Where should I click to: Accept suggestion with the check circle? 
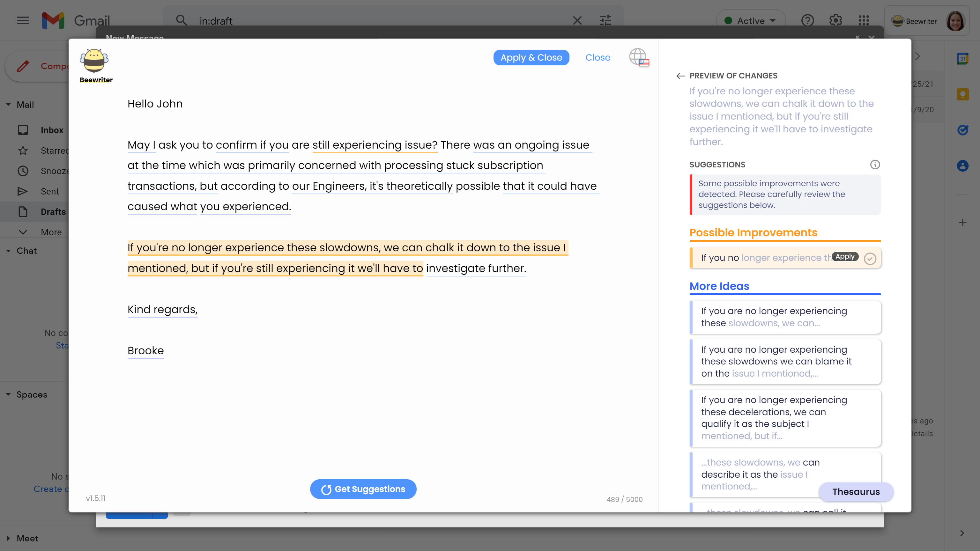pyautogui.click(x=870, y=259)
